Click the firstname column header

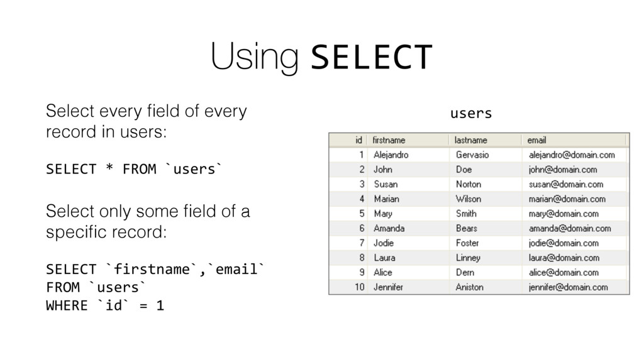tap(408, 140)
